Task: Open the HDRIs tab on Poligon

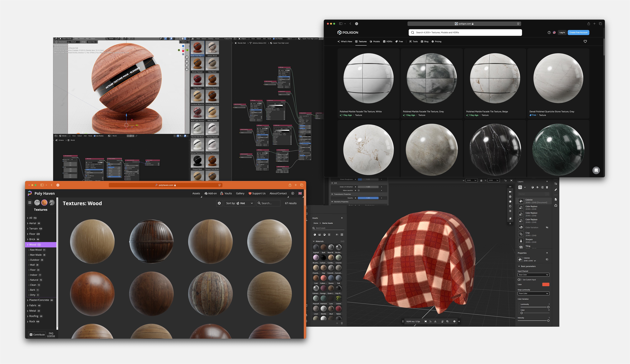Action: click(387, 42)
